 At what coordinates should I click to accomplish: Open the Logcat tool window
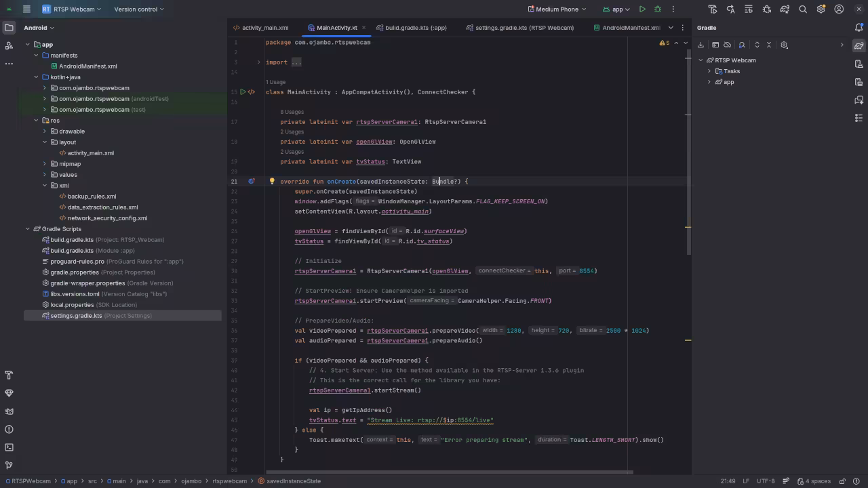click(x=9, y=411)
